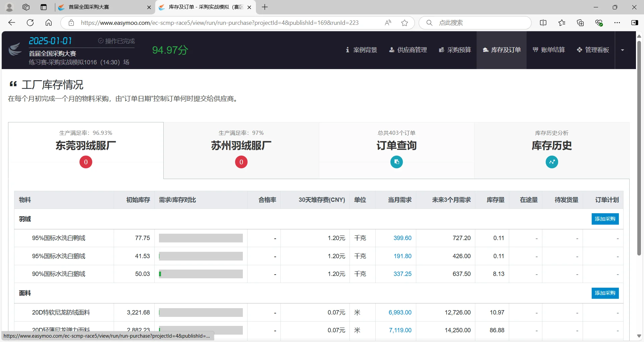Click the 操作已完成 status label
This screenshot has width=644, height=342.
116,41
